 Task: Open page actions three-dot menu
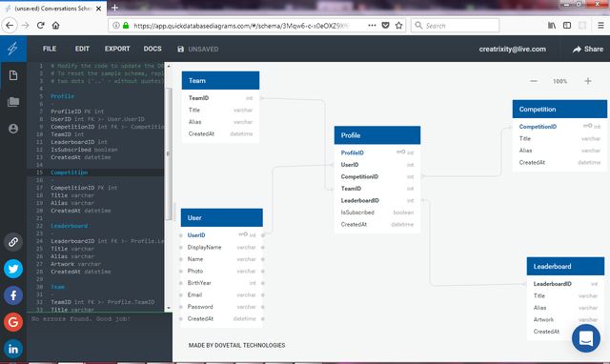[372, 26]
